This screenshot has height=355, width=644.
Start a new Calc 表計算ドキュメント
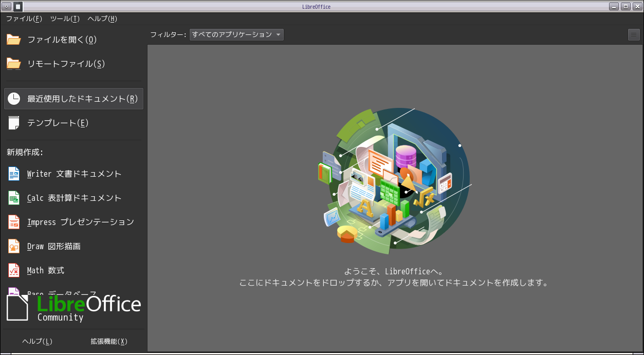(73, 198)
